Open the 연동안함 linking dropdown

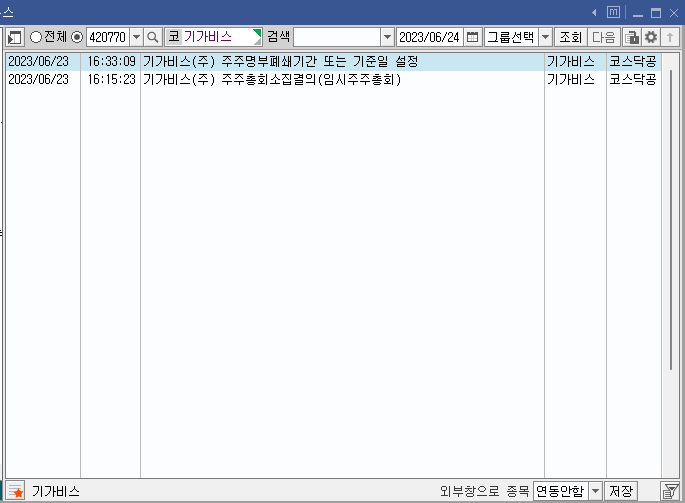click(560, 491)
